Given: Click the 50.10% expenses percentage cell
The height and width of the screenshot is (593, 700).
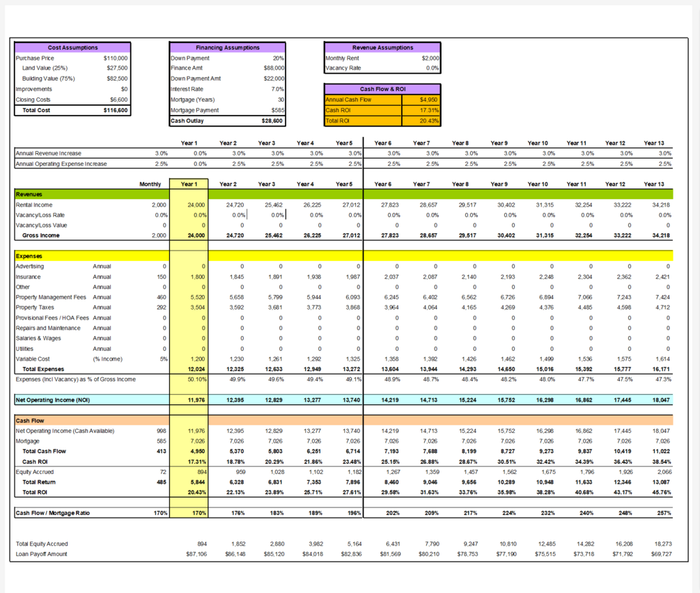Looking at the screenshot, I should pos(197,379).
